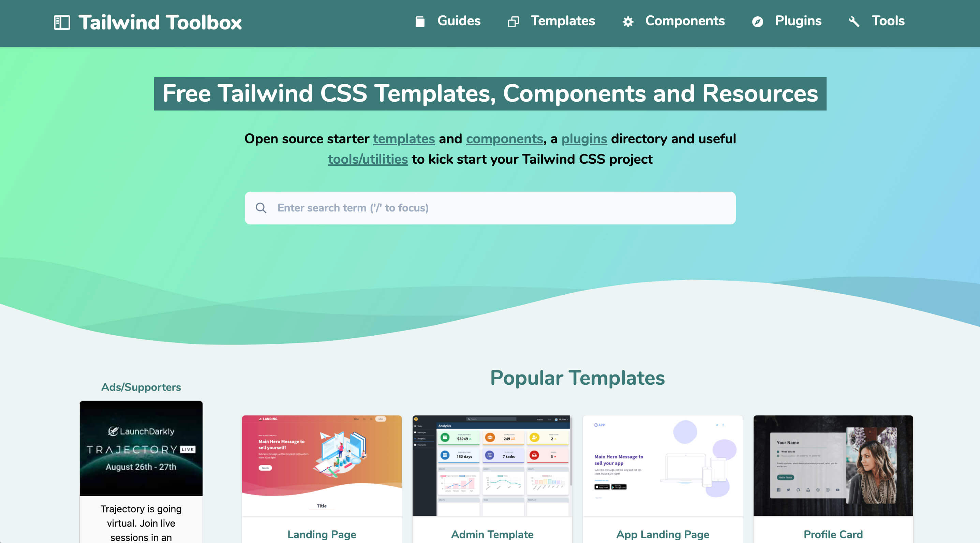Click inside the search input field
Screen dimensions: 980x543
[490, 207]
